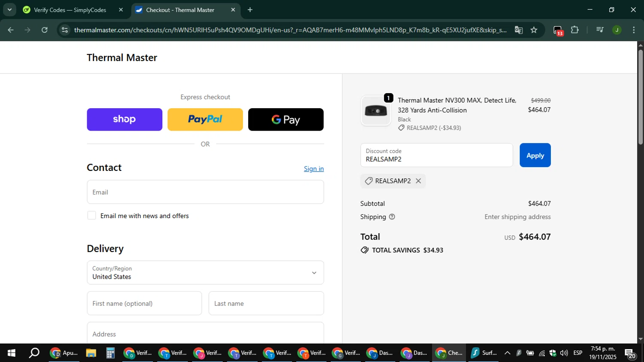Switch to the Surf... taskbar app
This screenshot has height=362, width=644.
pyautogui.click(x=483, y=353)
